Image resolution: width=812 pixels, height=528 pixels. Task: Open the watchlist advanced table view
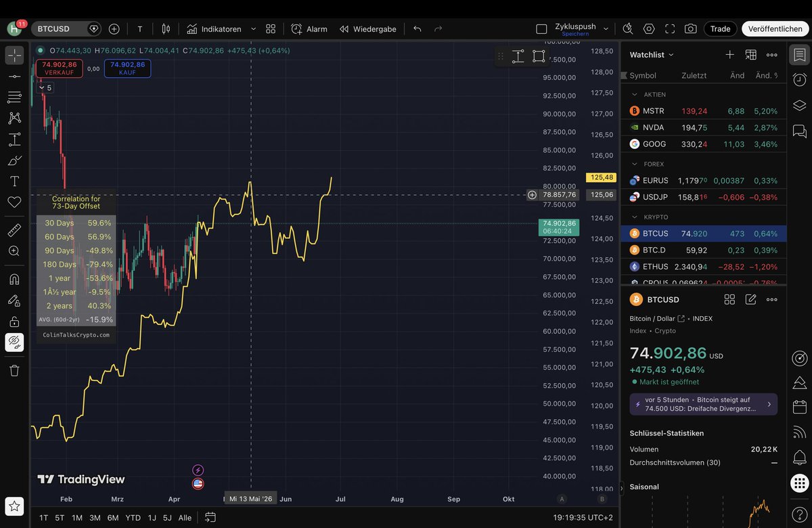click(750, 55)
